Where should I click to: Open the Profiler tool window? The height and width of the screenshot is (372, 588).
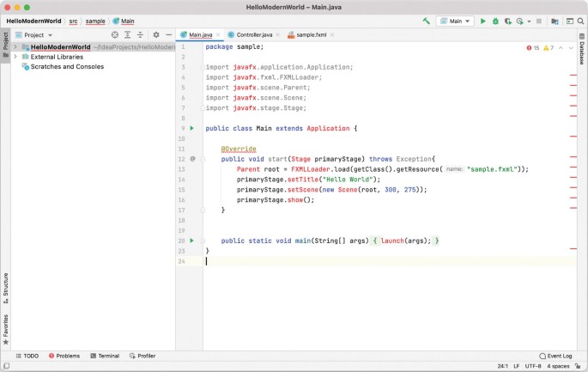tap(142, 356)
